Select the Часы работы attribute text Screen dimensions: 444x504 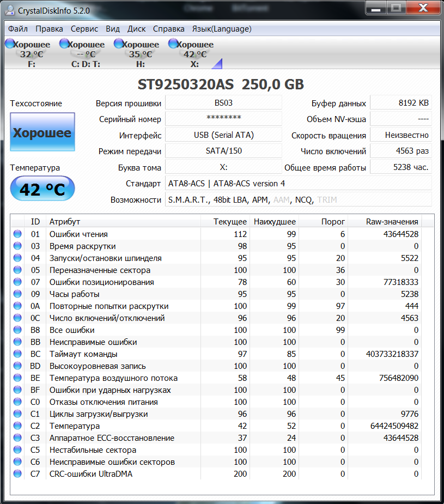click(74, 294)
